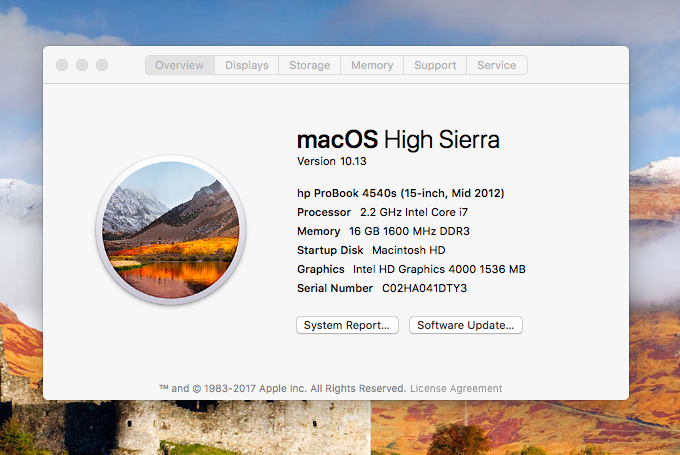Viewport: 680px width, 455px height.
Task: Switch to the Overview tab
Action: [180, 65]
